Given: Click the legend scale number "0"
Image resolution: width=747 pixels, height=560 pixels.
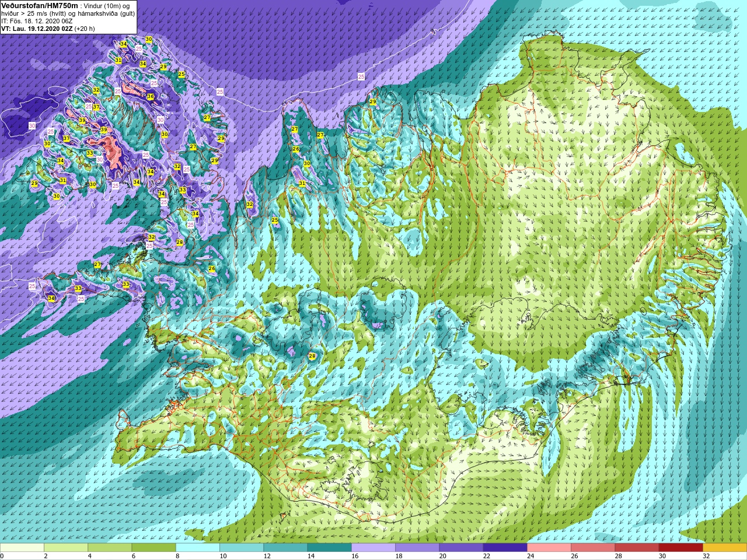Looking at the screenshot, I should [2, 556].
